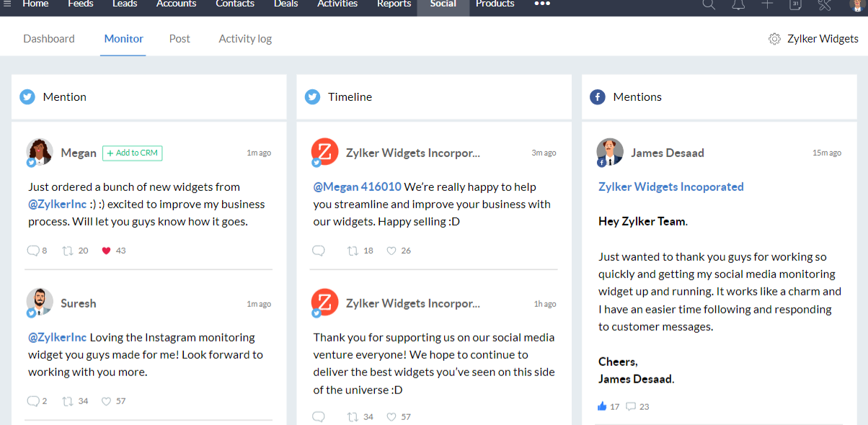Click the @ZylkerInc mention in Megan's tweet
Image resolution: width=868 pixels, height=425 pixels.
(x=58, y=205)
